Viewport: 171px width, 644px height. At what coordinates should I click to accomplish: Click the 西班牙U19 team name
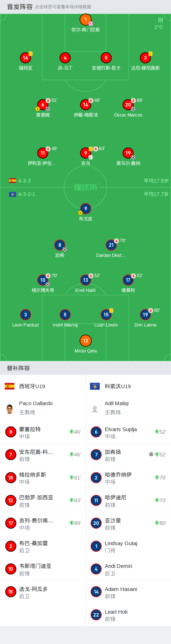(32, 386)
